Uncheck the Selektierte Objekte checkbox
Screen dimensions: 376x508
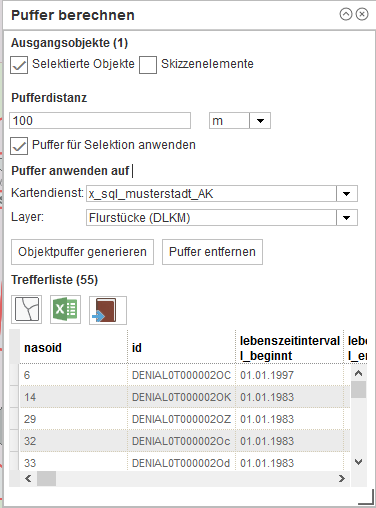pyautogui.click(x=19, y=65)
